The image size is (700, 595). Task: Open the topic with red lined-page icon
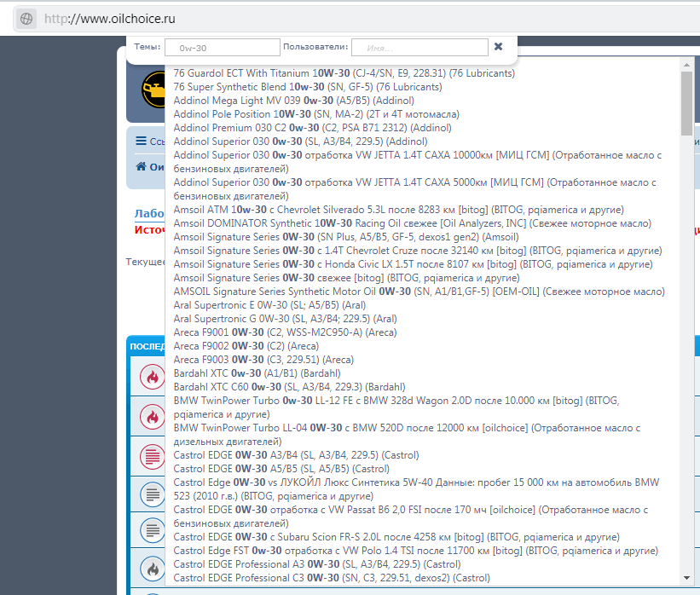coord(153,456)
